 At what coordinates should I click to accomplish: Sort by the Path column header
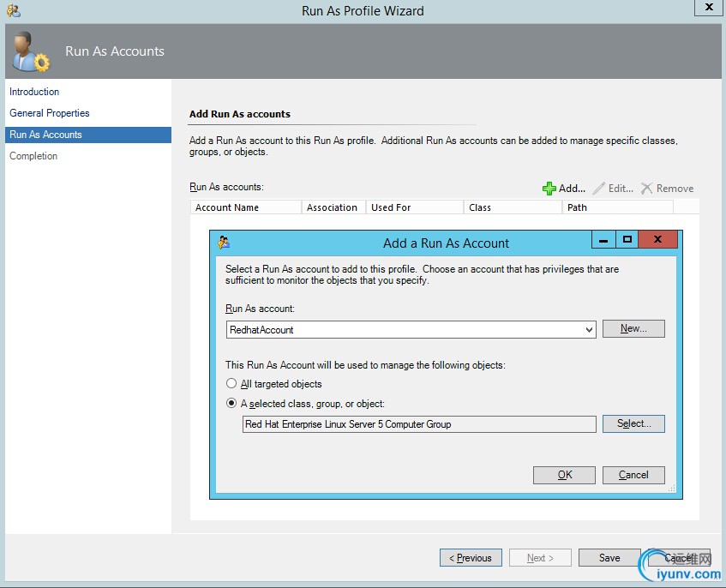[x=618, y=207]
